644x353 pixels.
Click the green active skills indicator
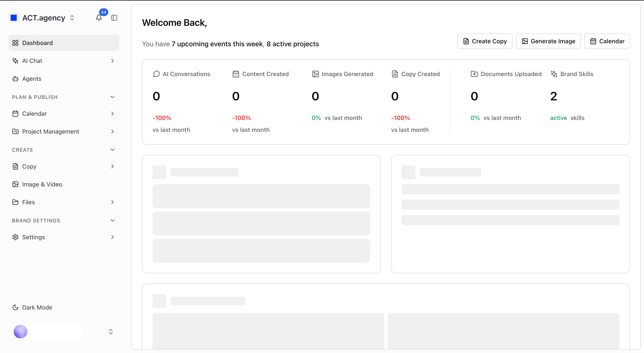558,118
